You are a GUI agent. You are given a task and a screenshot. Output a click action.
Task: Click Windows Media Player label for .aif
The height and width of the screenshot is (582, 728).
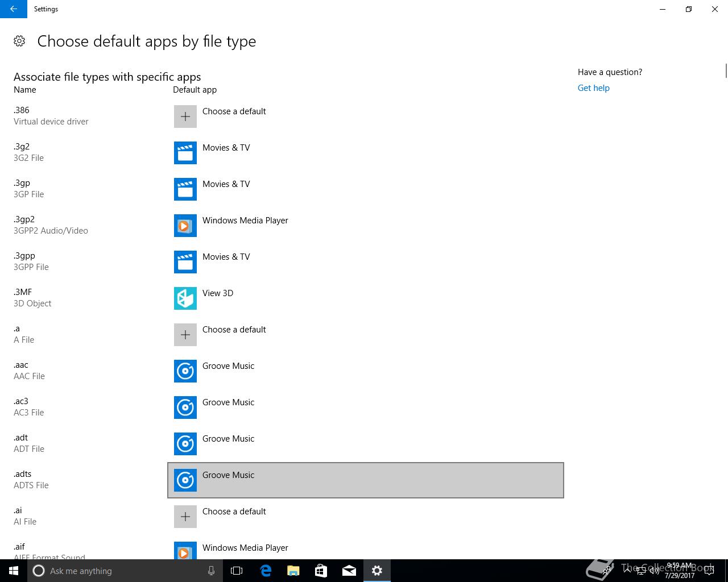tap(245, 548)
